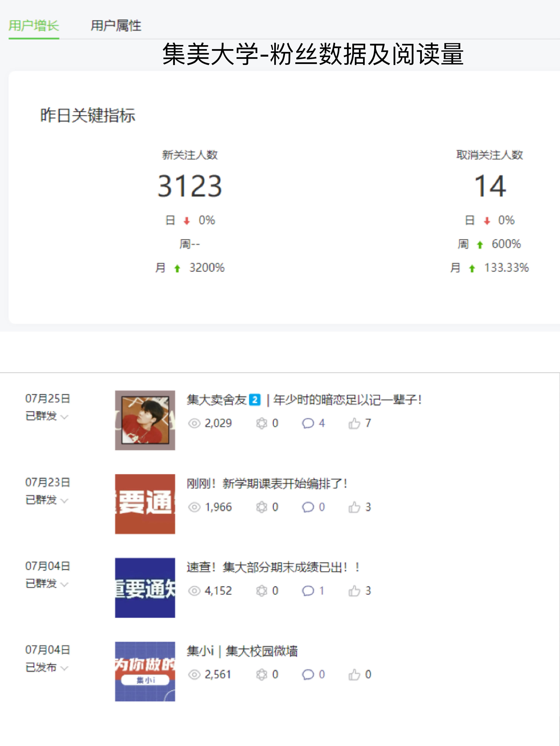Click the eye icon next to 2,561 views
This screenshot has width=560, height=746.
[194, 675]
